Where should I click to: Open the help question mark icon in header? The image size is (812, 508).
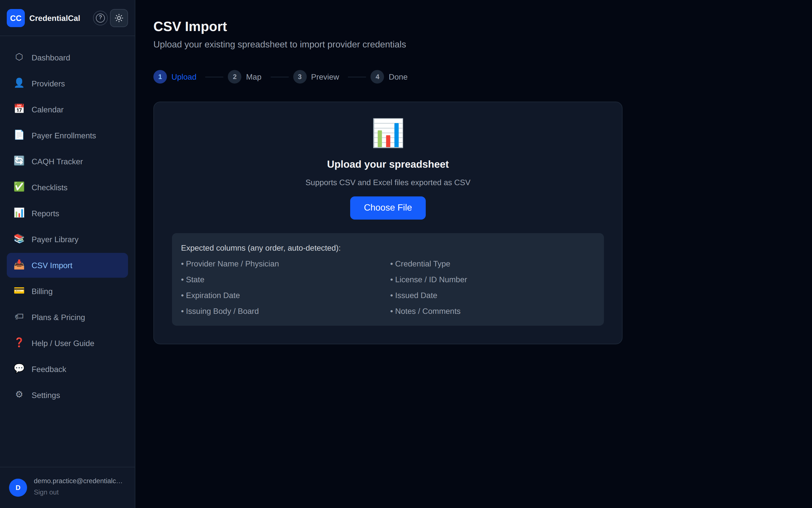tap(100, 18)
